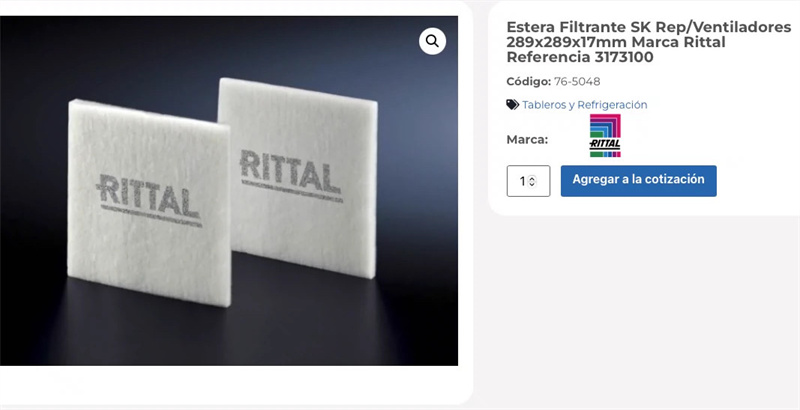Select the product code 76-5048 text
The width and height of the screenshot is (800, 410).
point(577,82)
